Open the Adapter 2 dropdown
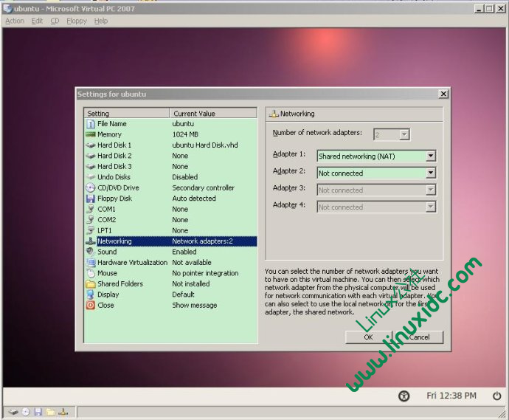 tap(431, 173)
